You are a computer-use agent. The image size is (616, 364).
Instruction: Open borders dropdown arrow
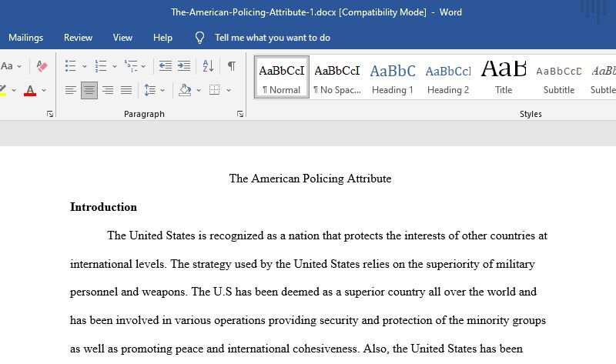point(228,91)
